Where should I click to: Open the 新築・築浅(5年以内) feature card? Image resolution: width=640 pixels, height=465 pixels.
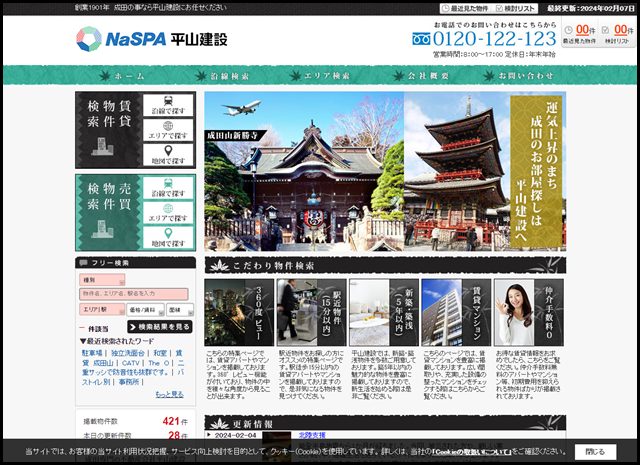click(384, 312)
